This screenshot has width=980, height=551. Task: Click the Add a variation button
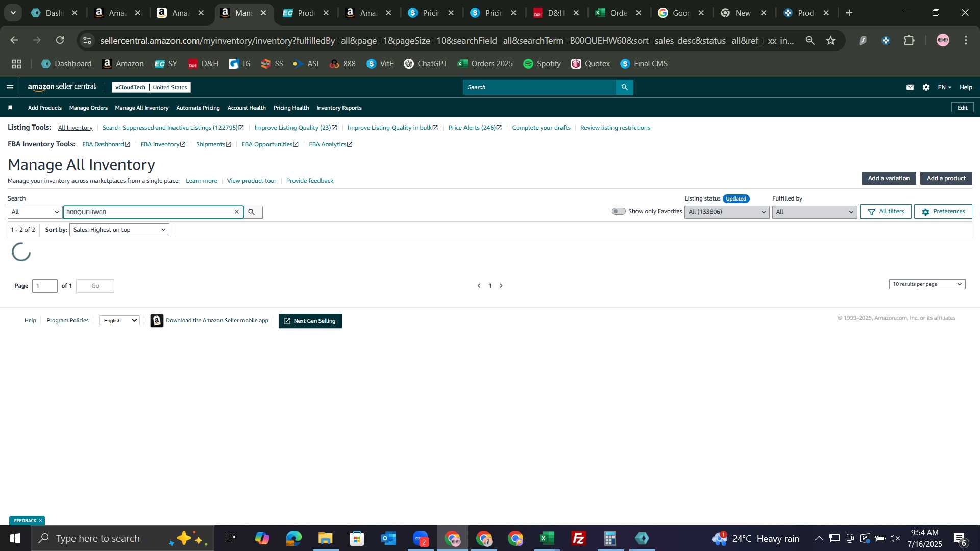[x=889, y=178]
